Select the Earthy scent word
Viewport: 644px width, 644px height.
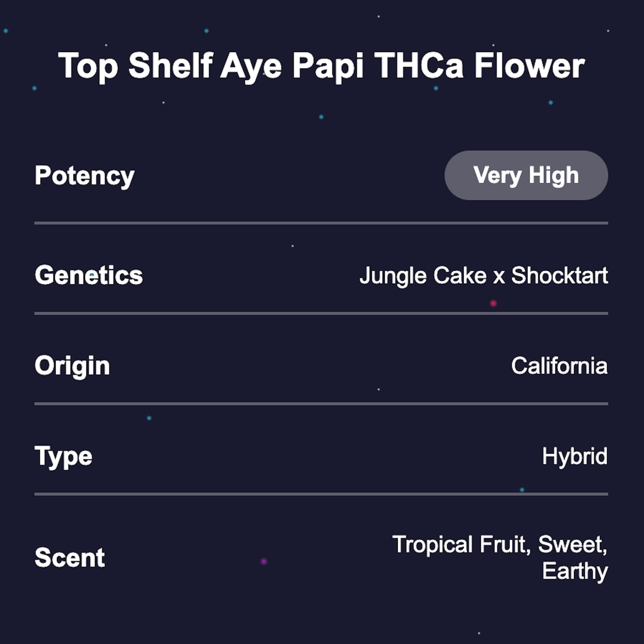[x=575, y=571]
